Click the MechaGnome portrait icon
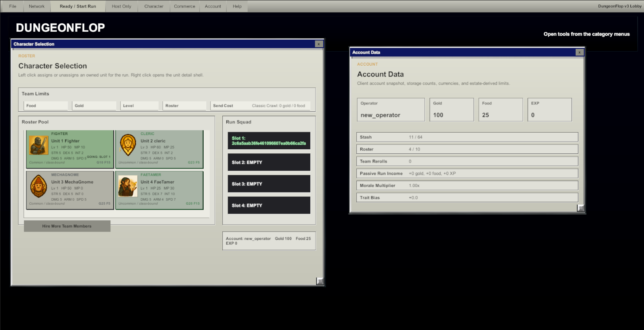This screenshot has height=330, width=644. pyautogui.click(x=39, y=187)
